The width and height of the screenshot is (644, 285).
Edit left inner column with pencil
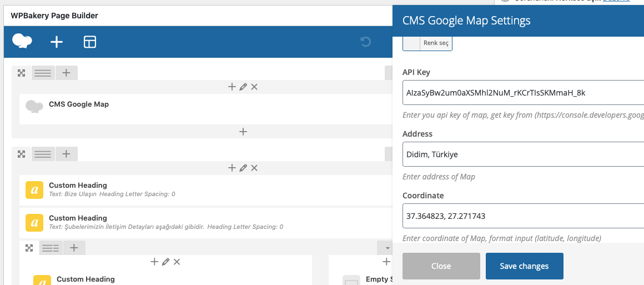point(165,262)
